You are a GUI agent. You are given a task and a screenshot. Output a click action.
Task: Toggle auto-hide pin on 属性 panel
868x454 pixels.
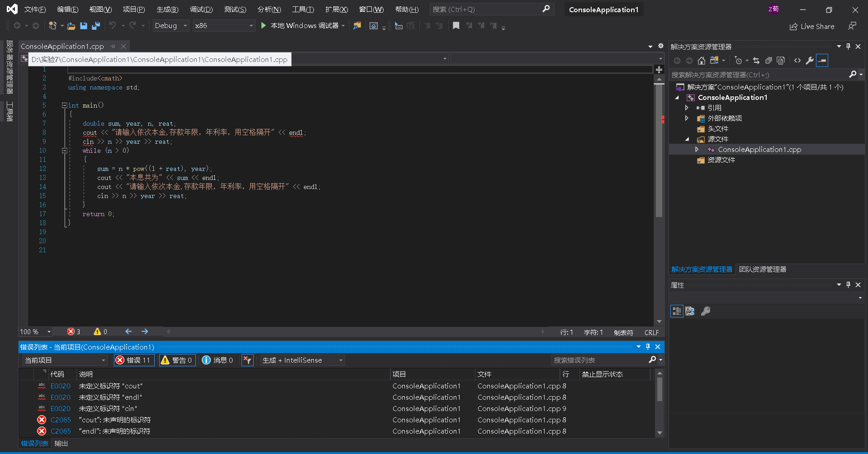(x=849, y=285)
